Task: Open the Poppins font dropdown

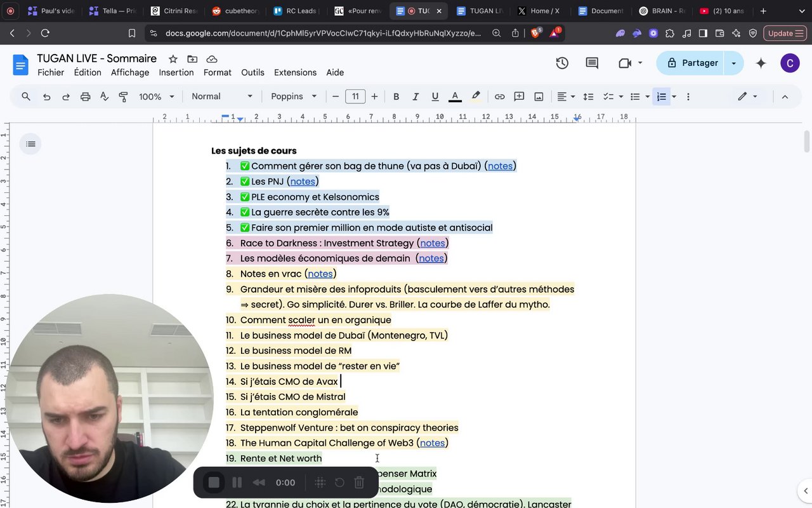Action: click(x=294, y=97)
